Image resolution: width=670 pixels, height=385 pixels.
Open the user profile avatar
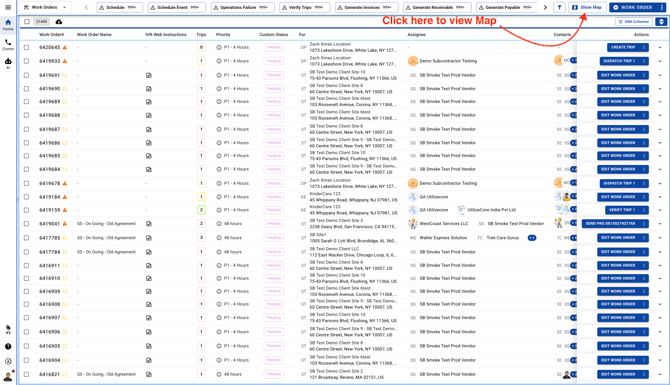pyautogui.click(x=8, y=376)
